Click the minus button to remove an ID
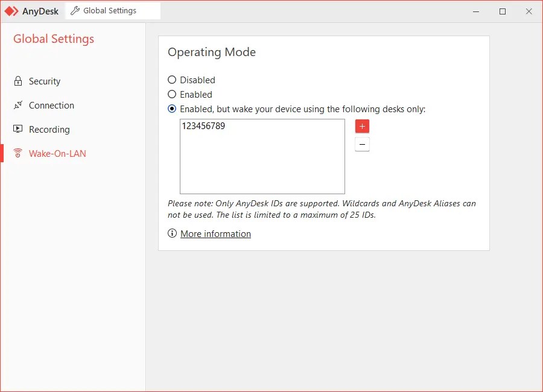 point(361,144)
